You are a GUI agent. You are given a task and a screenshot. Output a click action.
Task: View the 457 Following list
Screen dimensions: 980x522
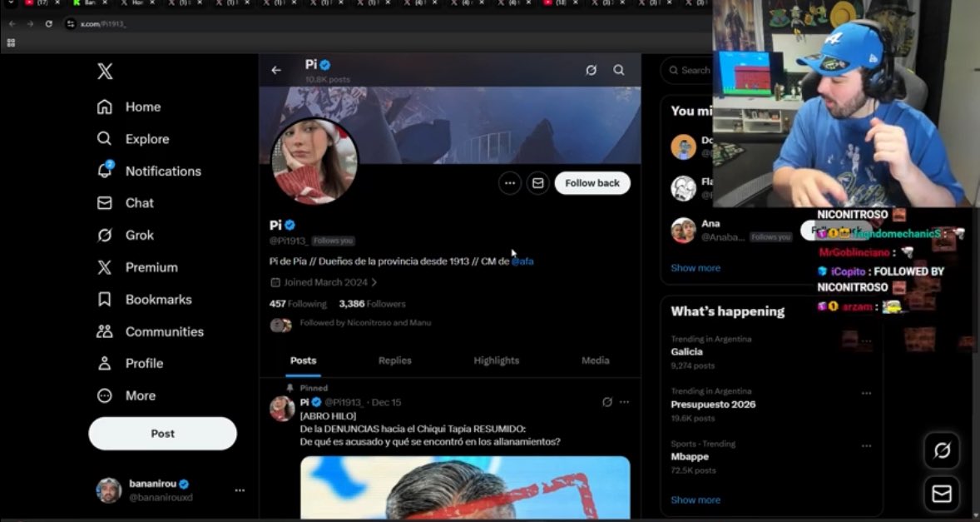pyautogui.click(x=298, y=304)
